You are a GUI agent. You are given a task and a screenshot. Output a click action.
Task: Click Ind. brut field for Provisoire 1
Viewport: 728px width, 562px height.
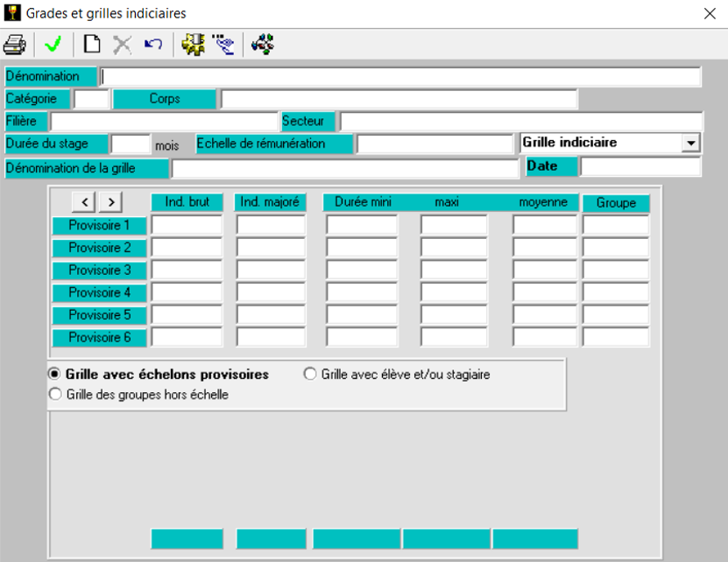point(187,225)
